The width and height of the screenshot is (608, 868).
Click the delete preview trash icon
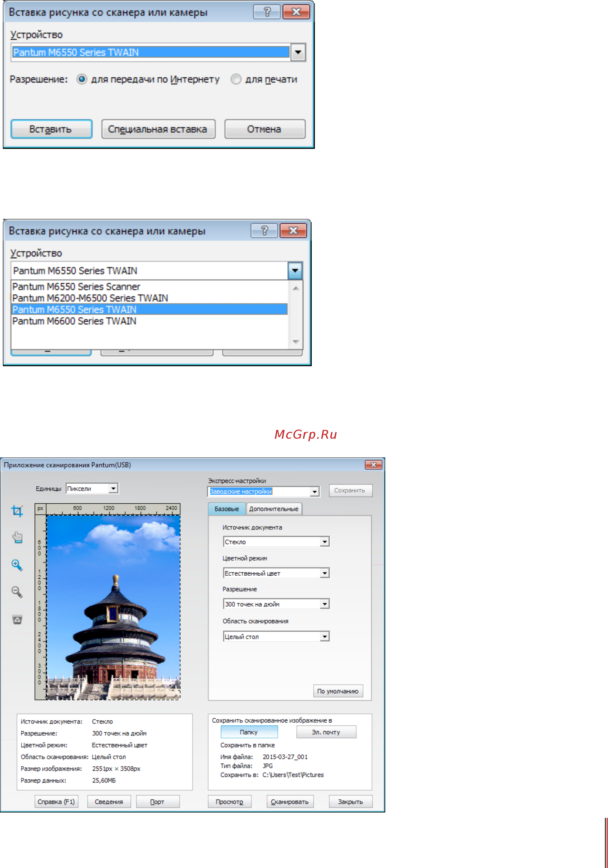coord(17,620)
